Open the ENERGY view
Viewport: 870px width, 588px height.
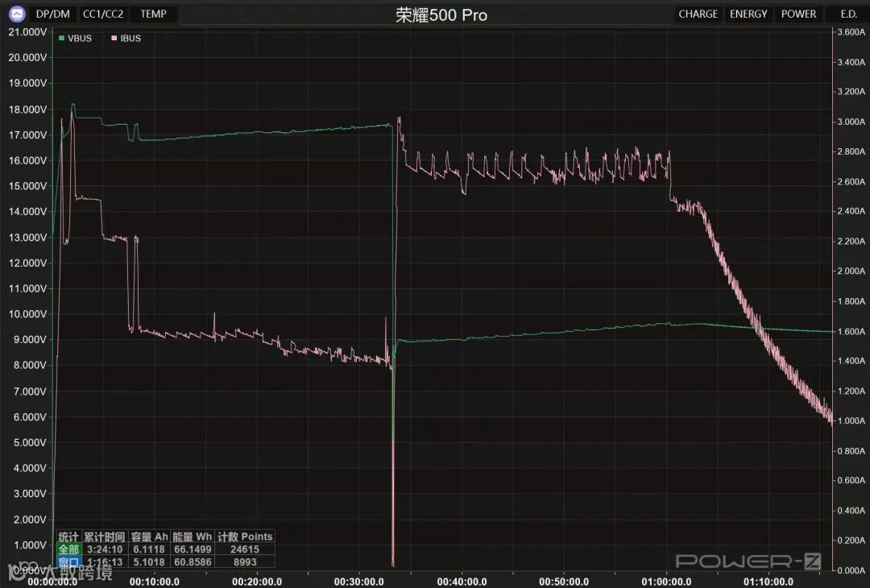pyautogui.click(x=748, y=14)
